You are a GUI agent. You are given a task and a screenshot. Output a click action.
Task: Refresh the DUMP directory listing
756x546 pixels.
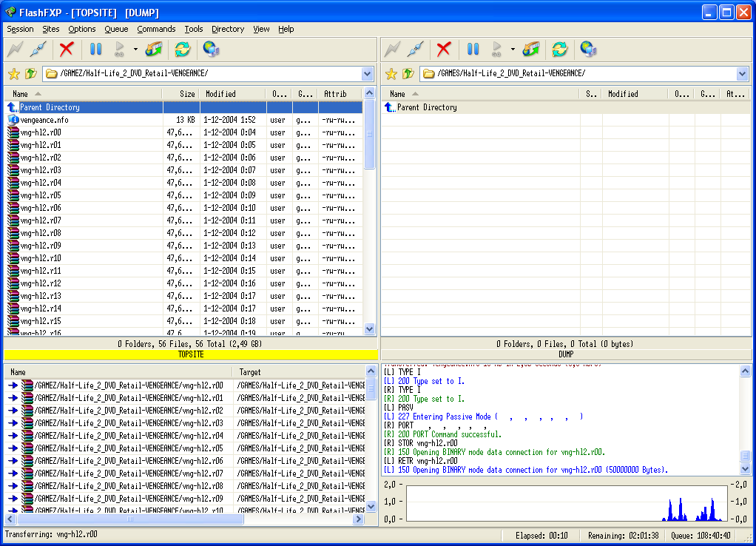click(559, 49)
